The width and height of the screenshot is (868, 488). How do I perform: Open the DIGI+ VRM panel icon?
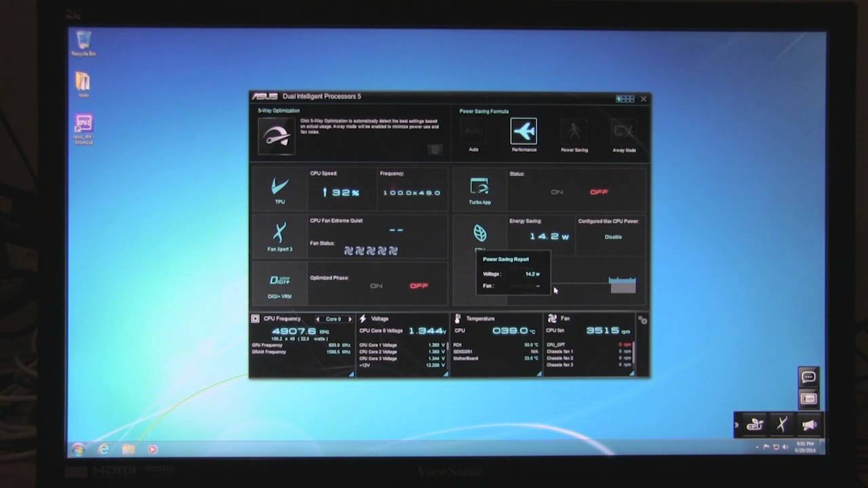[x=279, y=280]
